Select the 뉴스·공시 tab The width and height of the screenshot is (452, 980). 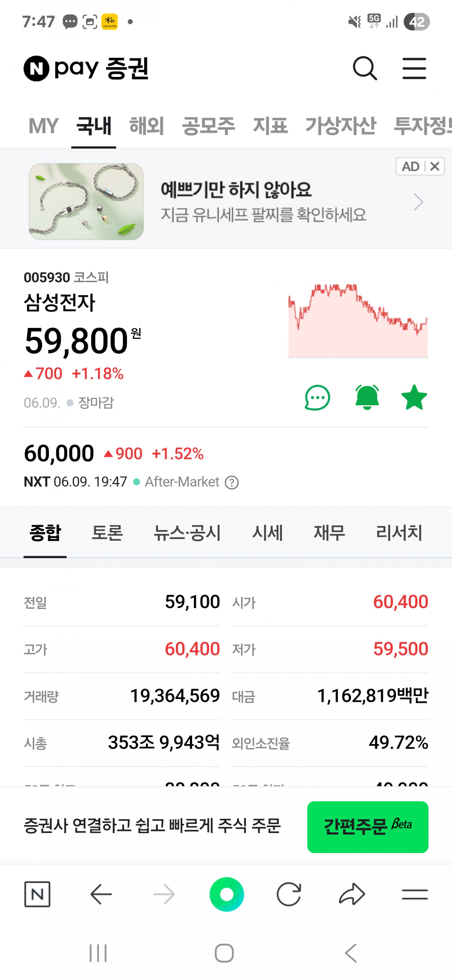(187, 532)
